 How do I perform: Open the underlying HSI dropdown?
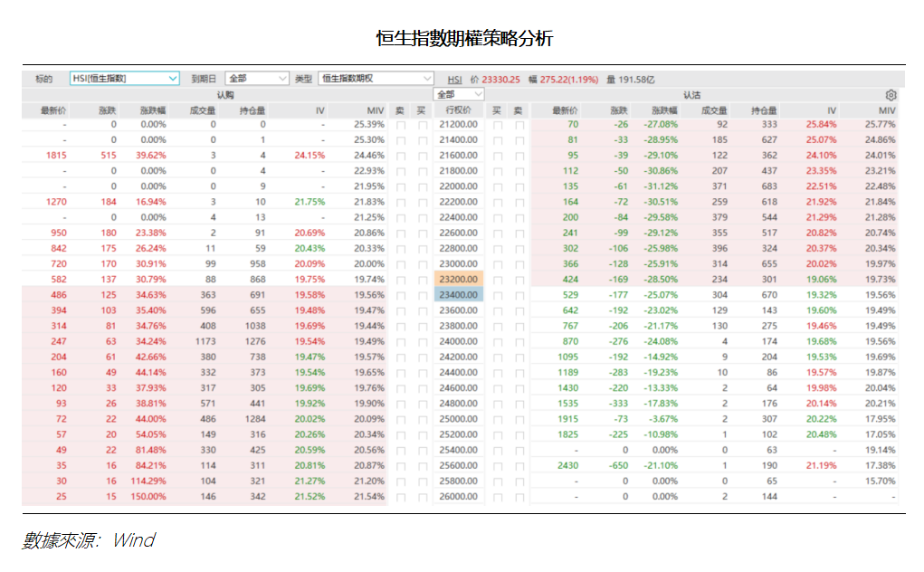point(124,79)
